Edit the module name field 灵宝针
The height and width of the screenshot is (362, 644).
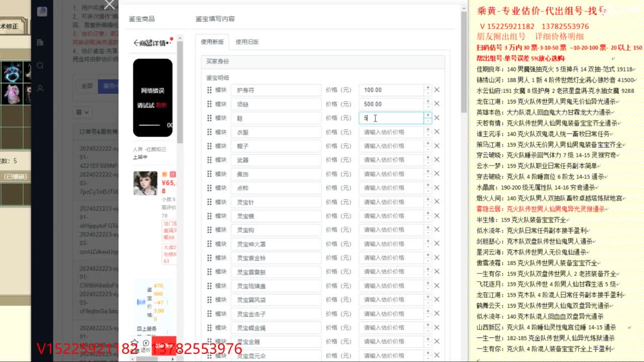[x=276, y=202]
